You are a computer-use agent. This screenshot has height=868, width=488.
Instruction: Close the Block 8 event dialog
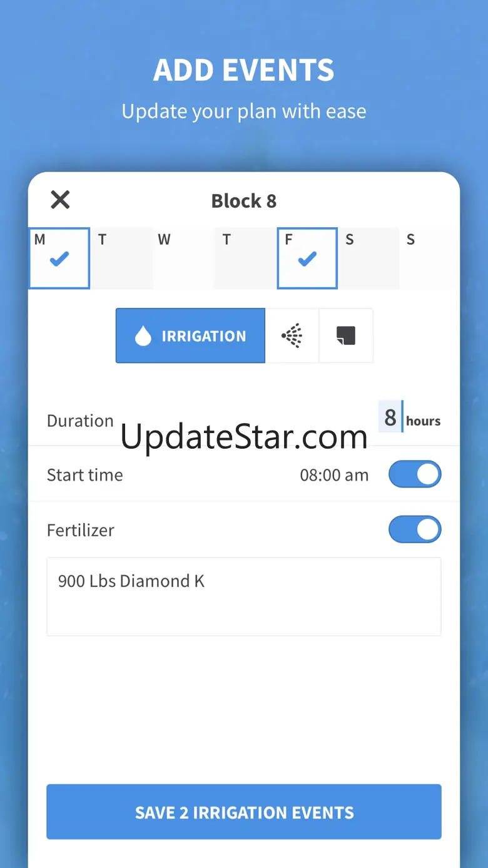[x=60, y=200]
